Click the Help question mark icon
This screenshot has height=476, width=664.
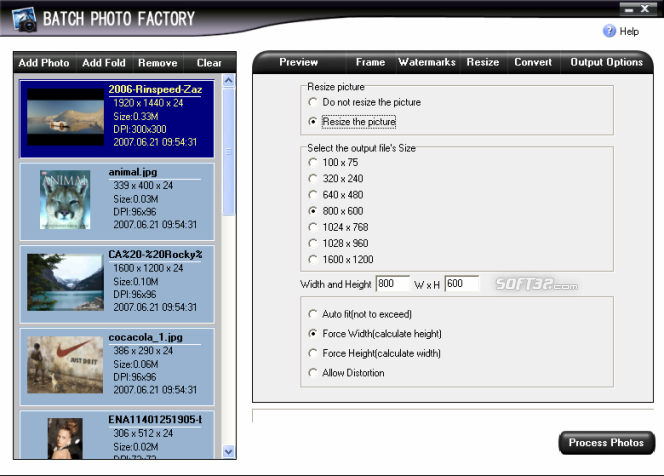tap(609, 31)
